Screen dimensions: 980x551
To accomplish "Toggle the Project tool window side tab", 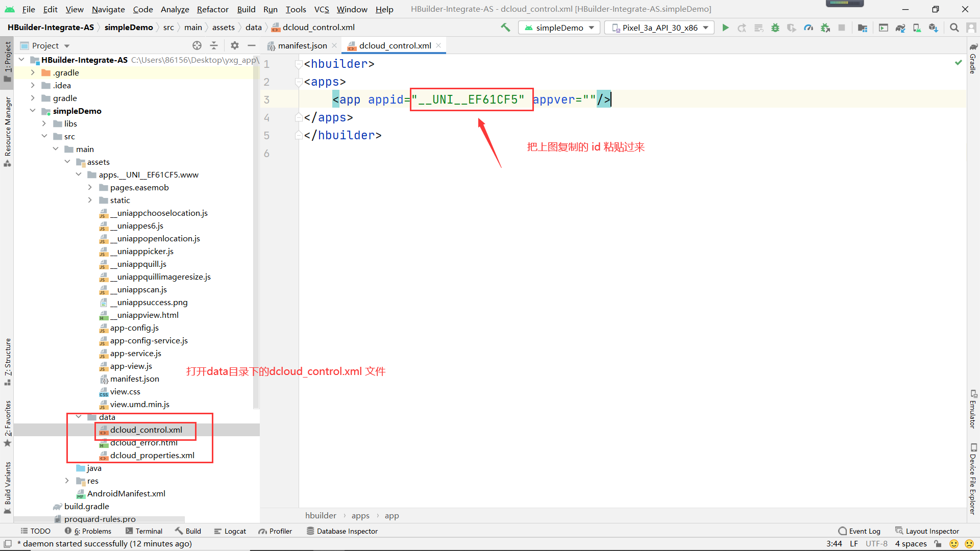I will 7,60.
